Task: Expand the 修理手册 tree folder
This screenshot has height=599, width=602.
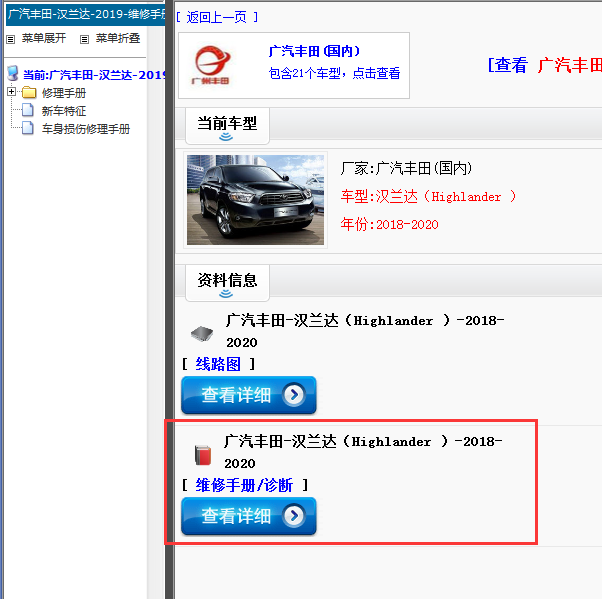Action: point(11,92)
